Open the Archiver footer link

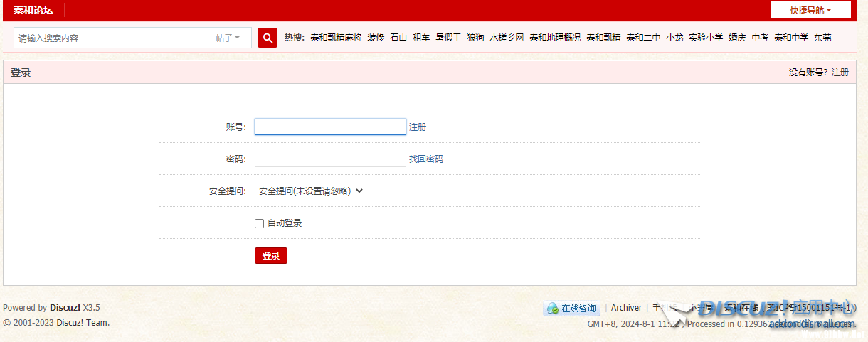click(x=626, y=308)
